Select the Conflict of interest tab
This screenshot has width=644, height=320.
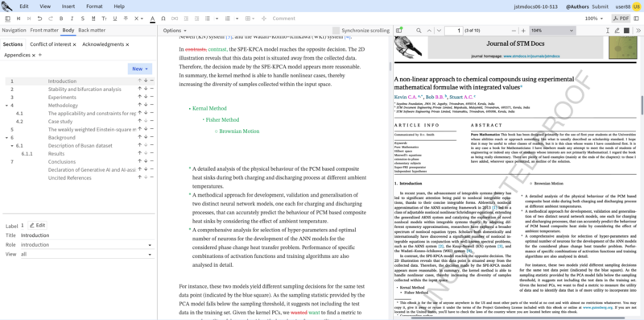[50, 44]
